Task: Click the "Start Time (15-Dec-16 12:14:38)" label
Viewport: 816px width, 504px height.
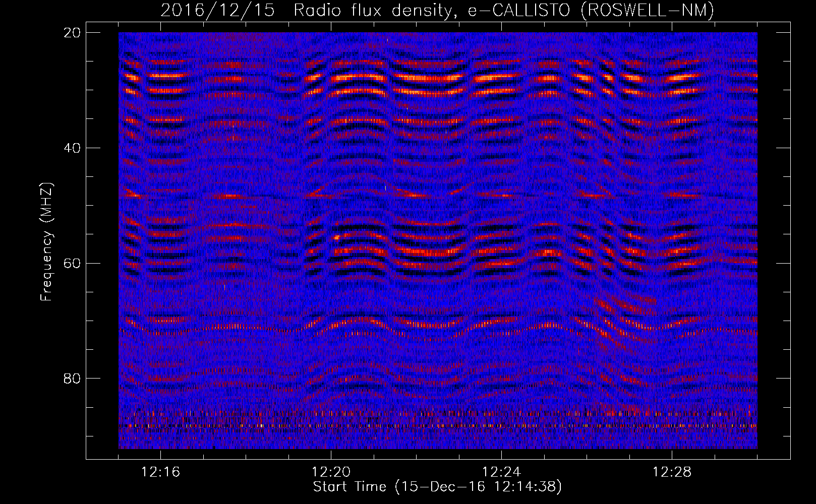Action: 437,487
